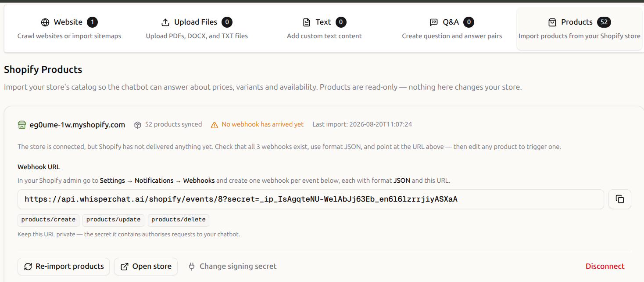644x282 pixels.
Task: Click the products/update event tag
Action: [113, 220]
